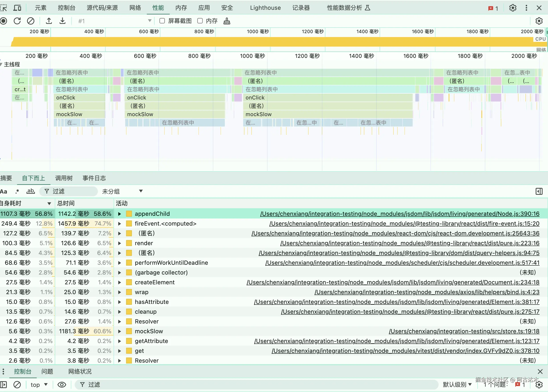
Task: Click the upload profile icon
Action: [x=49, y=21]
